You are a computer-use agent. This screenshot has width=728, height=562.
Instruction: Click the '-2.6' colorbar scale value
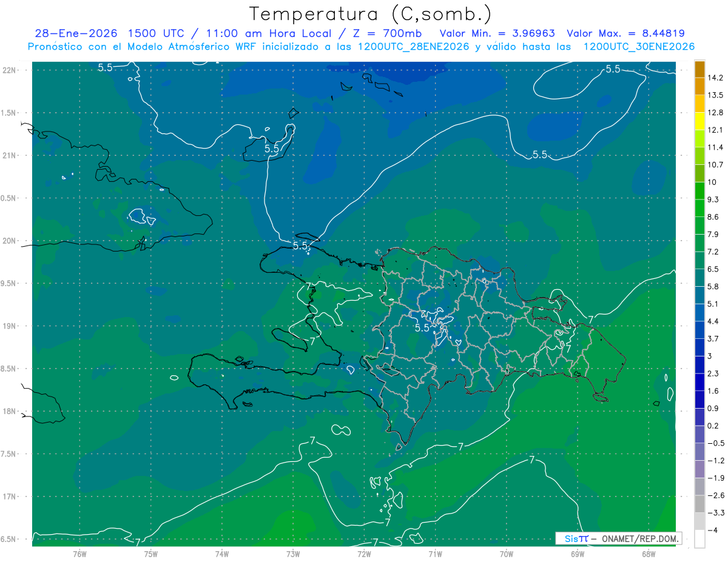tap(716, 495)
